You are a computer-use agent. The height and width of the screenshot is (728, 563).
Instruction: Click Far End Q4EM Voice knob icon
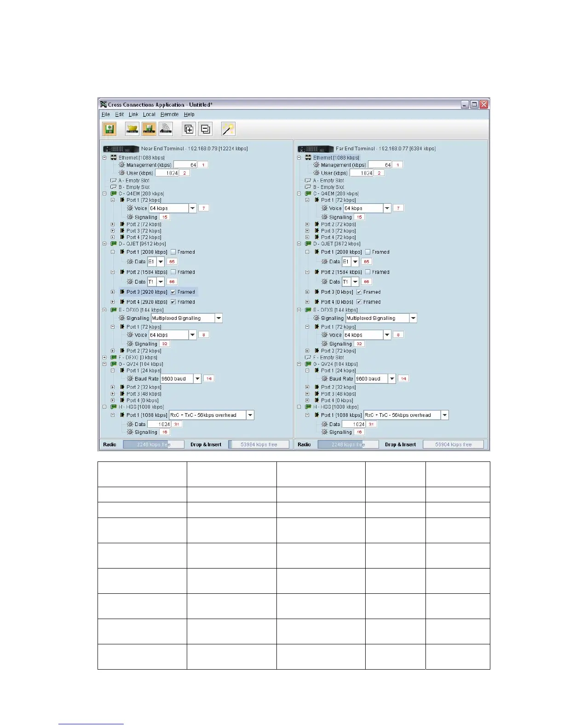pyautogui.click(x=325, y=208)
